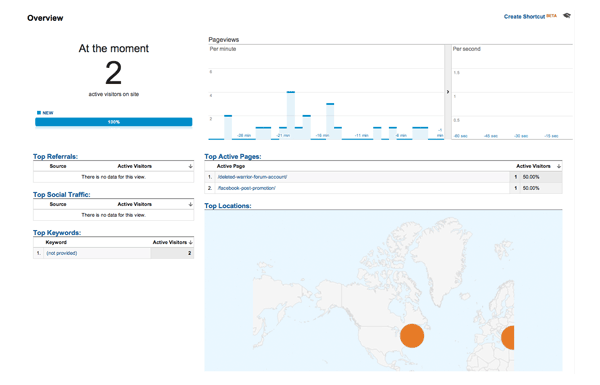The height and width of the screenshot is (385, 600).
Task: Click the orange visitor circle over Europe
Action: (x=508, y=338)
